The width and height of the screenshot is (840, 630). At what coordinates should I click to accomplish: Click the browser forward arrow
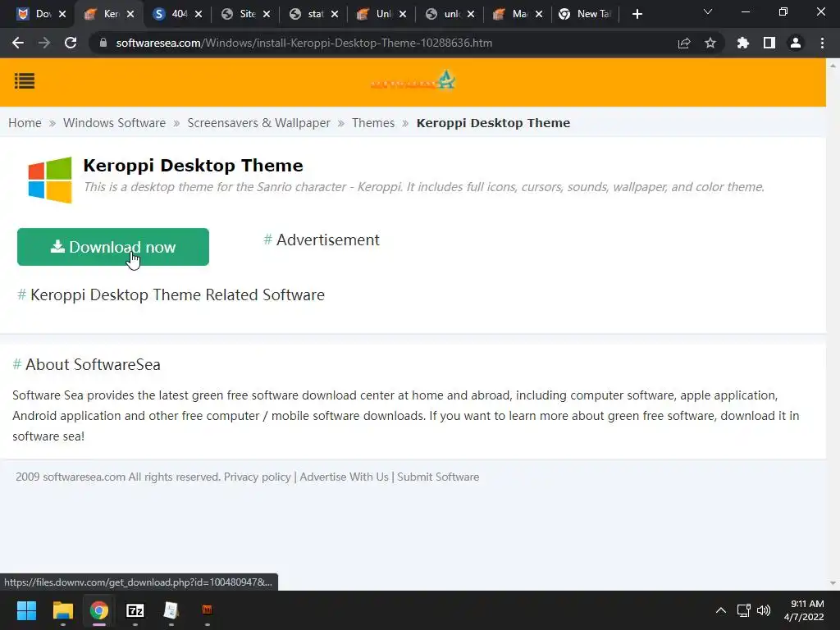coord(44,43)
